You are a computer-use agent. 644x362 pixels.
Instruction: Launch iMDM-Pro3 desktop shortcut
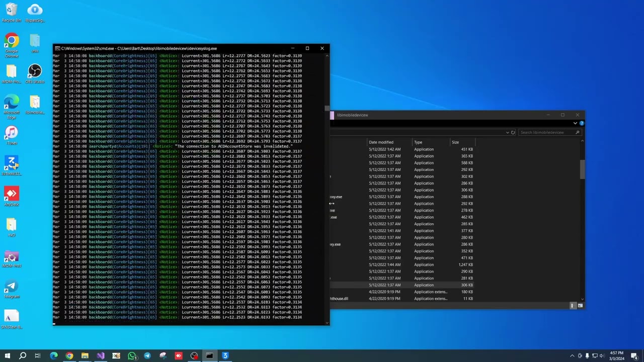11,258
